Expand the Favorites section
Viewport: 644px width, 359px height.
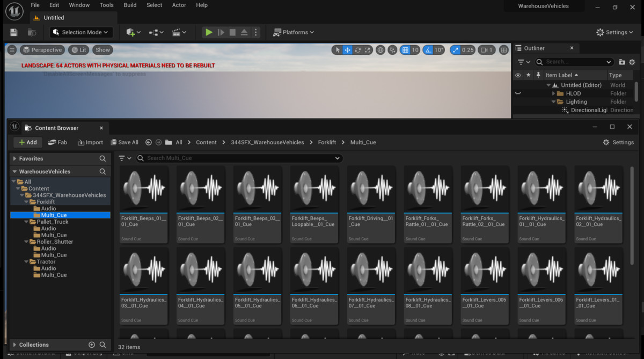pos(14,159)
